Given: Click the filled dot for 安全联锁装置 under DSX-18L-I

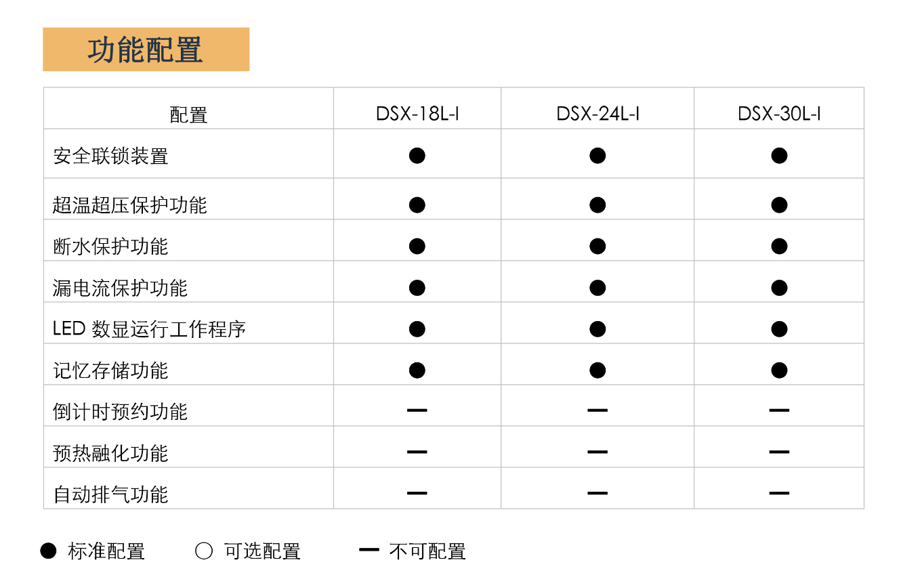Looking at the screenshot, I should [417, 156].
